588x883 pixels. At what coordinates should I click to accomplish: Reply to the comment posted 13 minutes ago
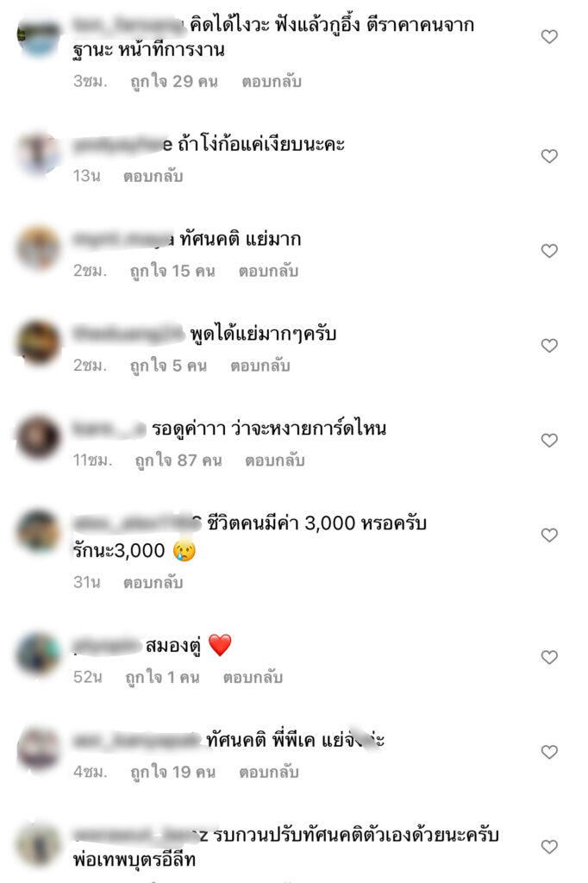pos(153,176)
